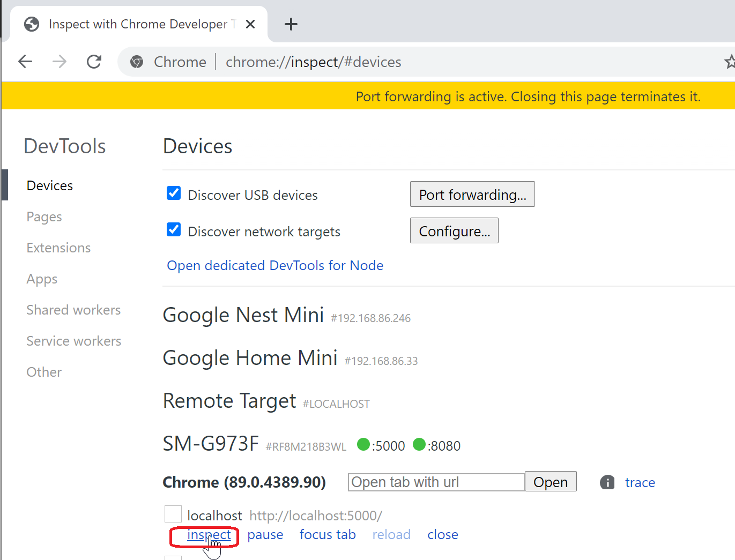Click the green status dot for port 5000
Image resolution: width=735 pixels, height=560 pixels.
[x=365, y=445]
